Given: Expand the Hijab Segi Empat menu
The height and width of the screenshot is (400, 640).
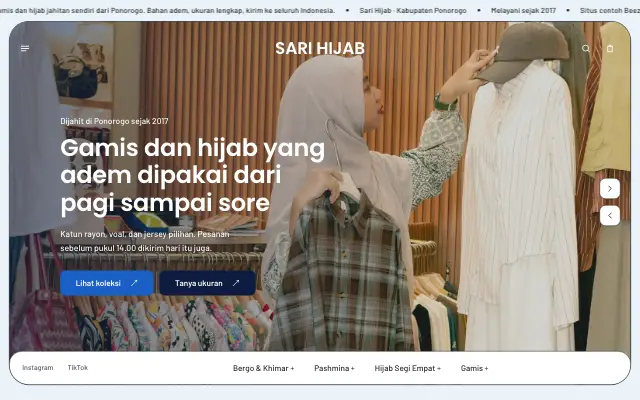Looking at the screenshot, I should pyautogui.click(x=407, y=368).
